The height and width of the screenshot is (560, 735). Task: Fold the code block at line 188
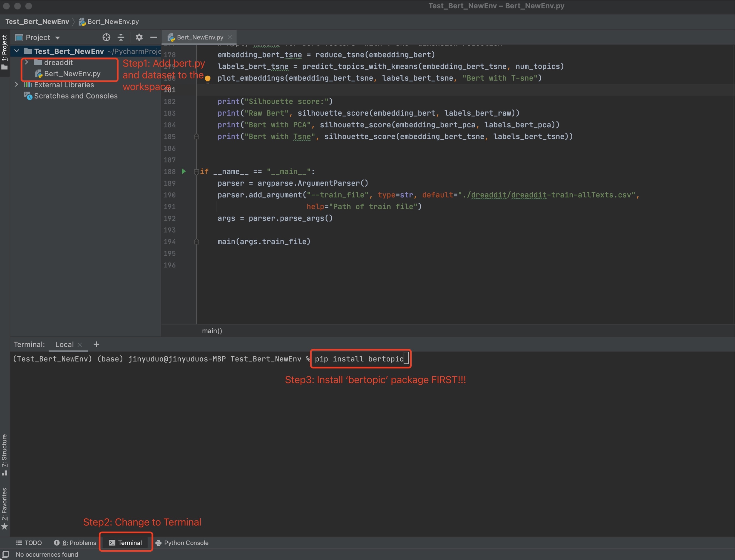pyautogui.click(x=196, y=172)
